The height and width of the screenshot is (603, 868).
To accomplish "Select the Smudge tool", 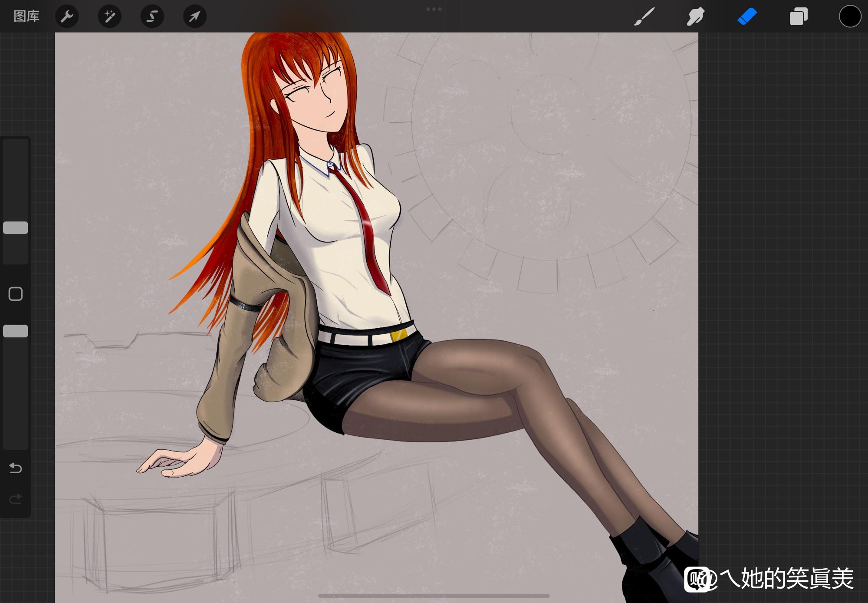I will point(695,16).
